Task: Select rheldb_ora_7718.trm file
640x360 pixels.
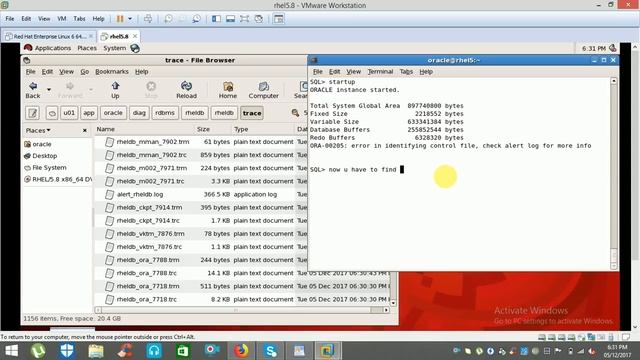Action: pyautogui.click(x=148, y=286)
